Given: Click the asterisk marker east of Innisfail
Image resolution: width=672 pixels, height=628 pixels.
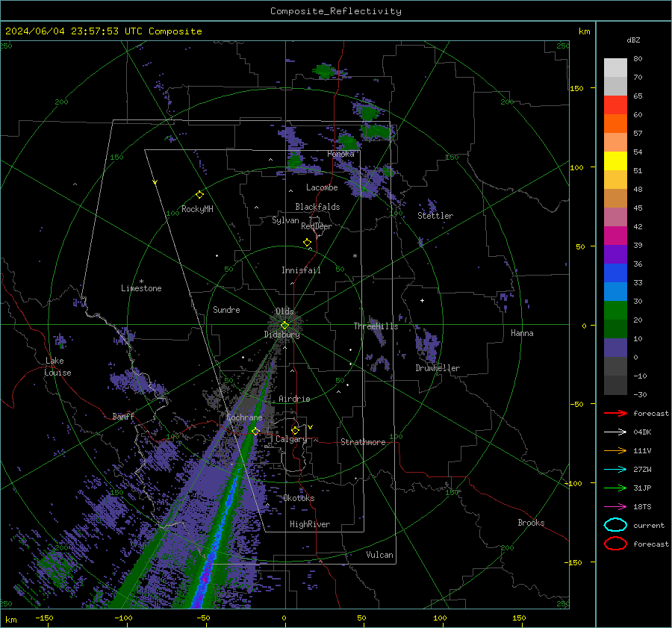Looking at the screenshot, I should coord(355,256).
